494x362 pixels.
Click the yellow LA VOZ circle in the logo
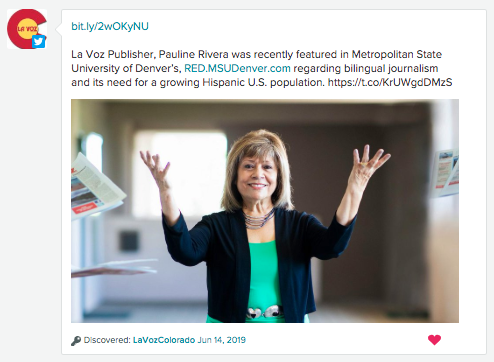pyautogui.click(x=27, y=29)
